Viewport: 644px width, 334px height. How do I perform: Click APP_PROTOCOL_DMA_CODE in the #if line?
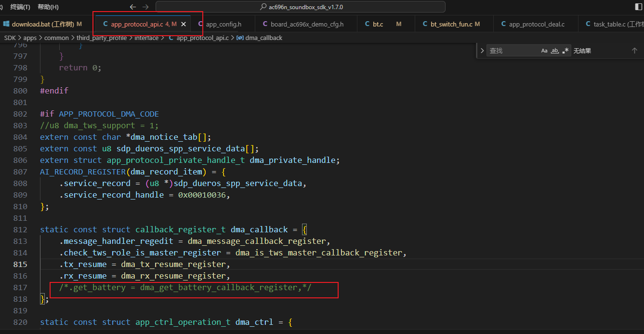109,114
